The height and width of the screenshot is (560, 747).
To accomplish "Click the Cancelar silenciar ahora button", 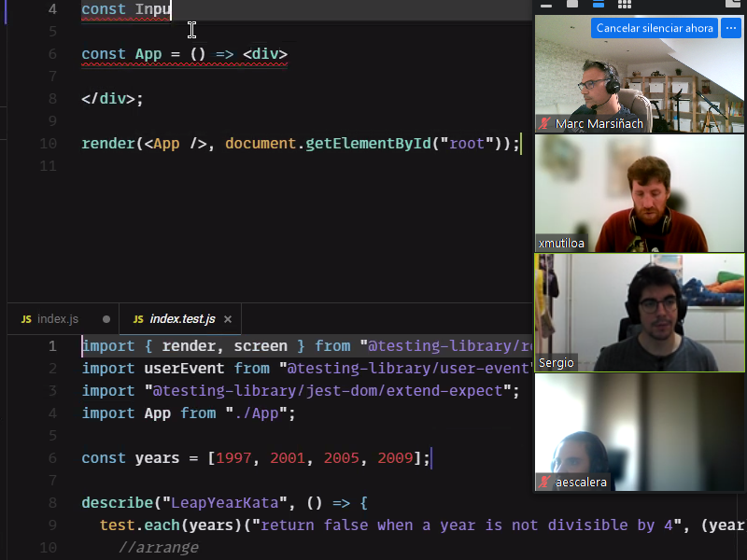I will [x=655, y=28].
